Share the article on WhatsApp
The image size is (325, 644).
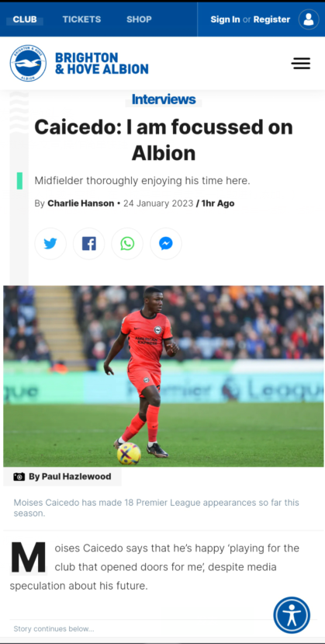127,244
